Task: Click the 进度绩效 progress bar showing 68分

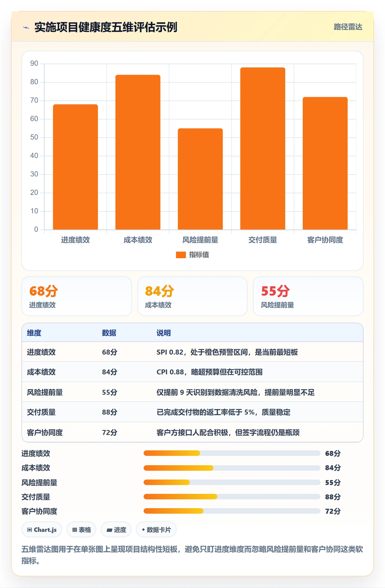Action: 232,453
